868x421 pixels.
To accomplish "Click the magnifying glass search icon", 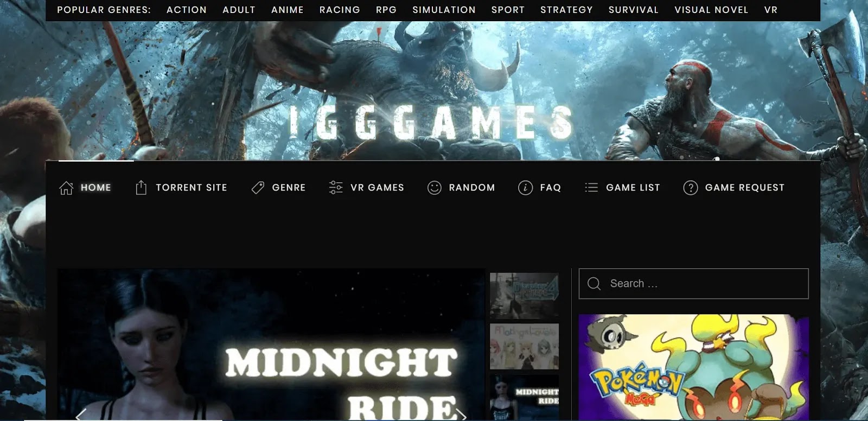I will click(x=594, y=284).
